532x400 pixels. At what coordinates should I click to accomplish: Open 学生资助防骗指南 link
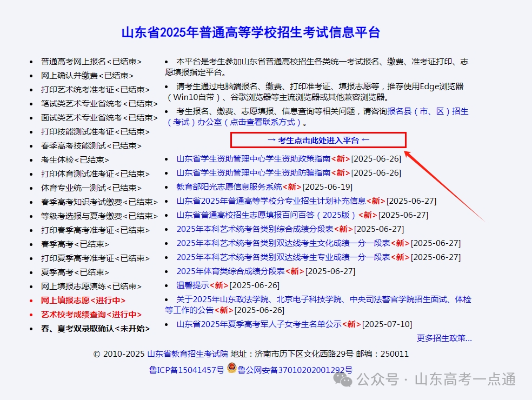click(x=254, y=173)
